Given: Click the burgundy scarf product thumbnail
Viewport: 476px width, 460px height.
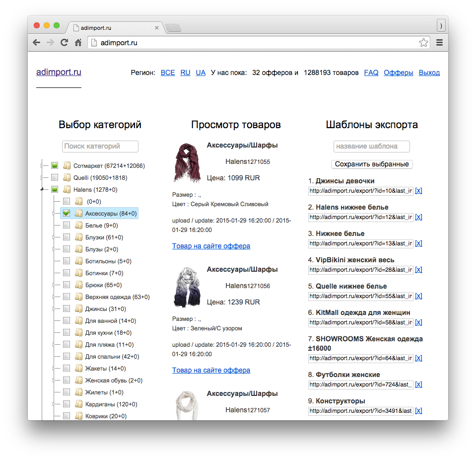Looking at the screenshot, I should (188, 163).
